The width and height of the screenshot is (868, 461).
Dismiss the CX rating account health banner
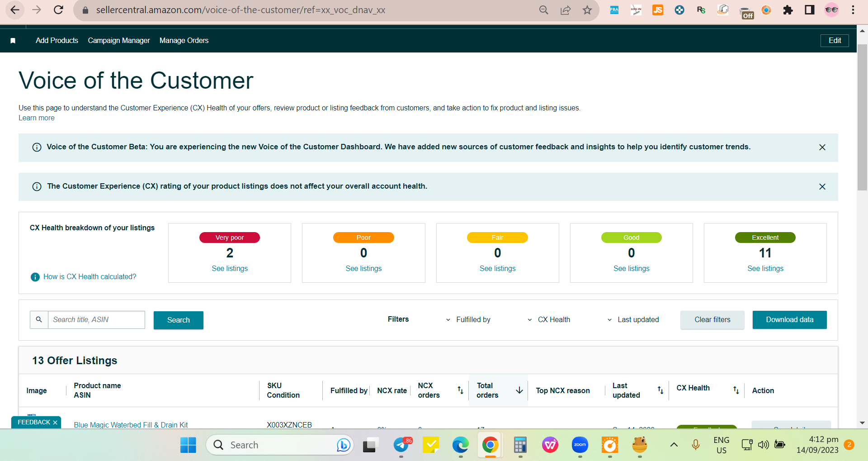(x=822, y=187)
